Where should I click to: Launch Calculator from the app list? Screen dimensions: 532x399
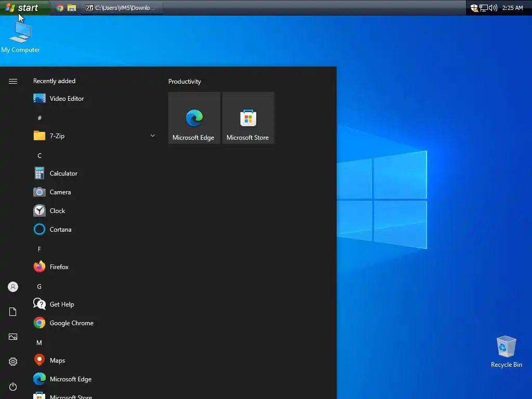(95, 174)
